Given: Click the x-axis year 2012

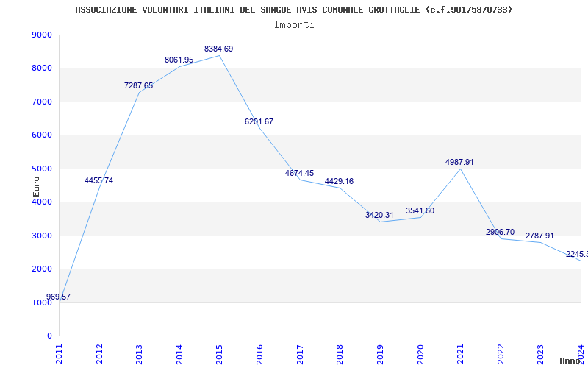Looking at the screenshot, I should [99, 354].
